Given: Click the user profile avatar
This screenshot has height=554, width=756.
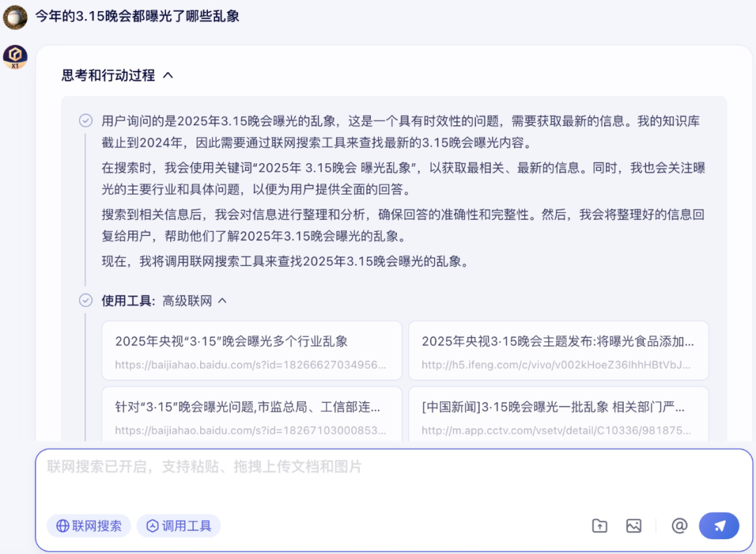Looking at the screenshot, I should 15,17.
